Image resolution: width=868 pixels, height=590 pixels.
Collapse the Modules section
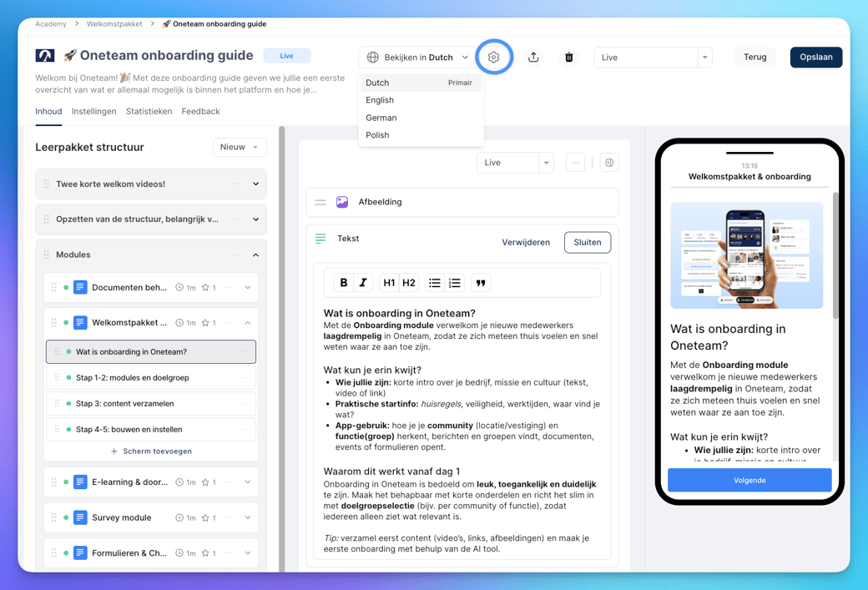click(255, 255)
